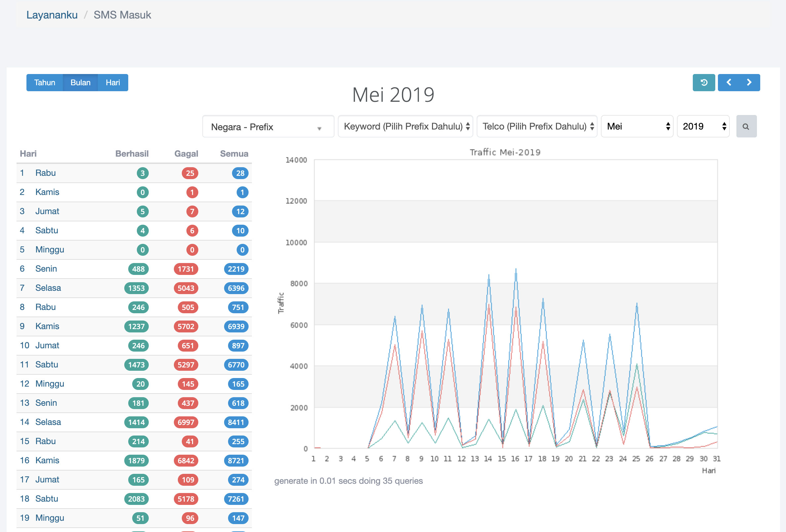
Task: Click red badge 6997 for Selasa 14
Action: click(x=186, y=422)
